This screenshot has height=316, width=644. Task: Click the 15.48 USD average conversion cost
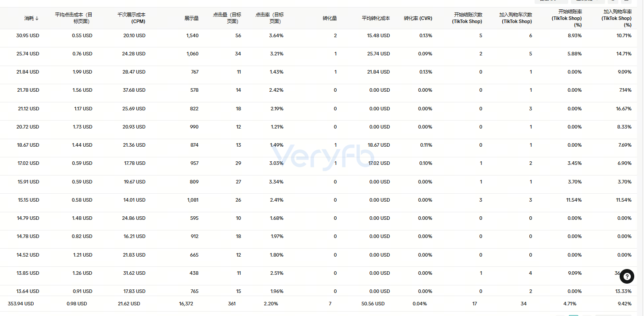point(378,35)
